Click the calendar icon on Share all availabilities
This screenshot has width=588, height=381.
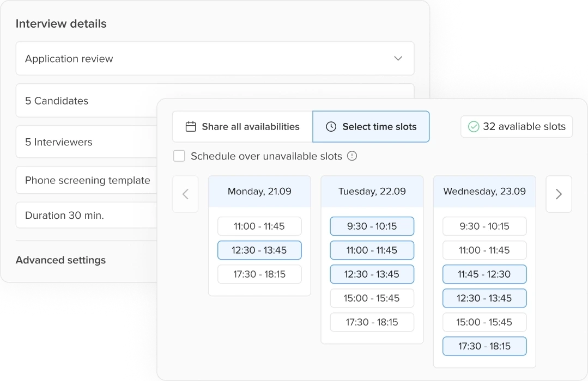pyautogui.click(x=191, y=127)
